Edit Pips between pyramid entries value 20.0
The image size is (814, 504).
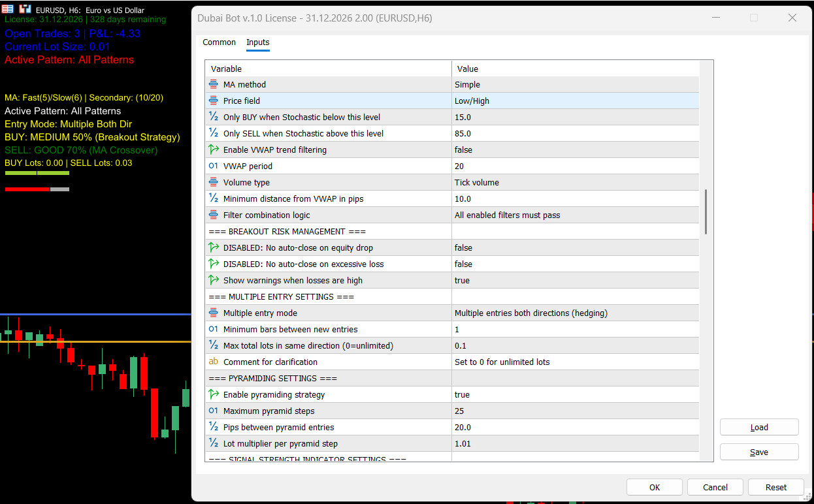coord(576,427)
